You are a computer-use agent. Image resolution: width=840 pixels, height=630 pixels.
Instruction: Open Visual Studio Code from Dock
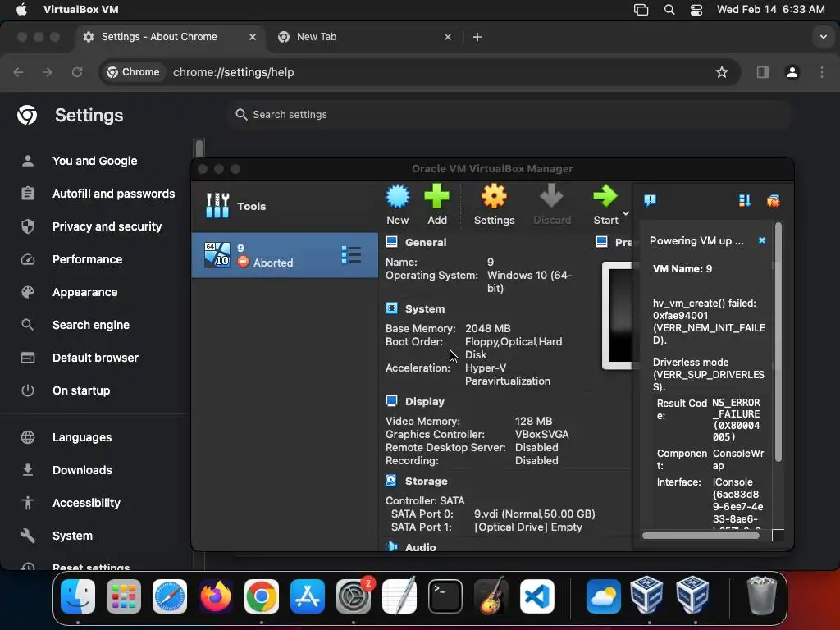[x=537, y=596]
